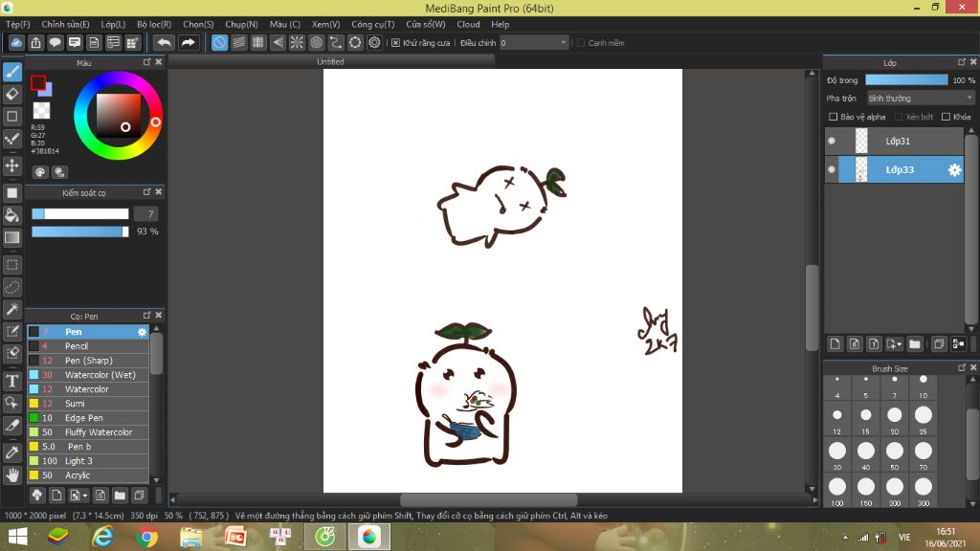Viewport: 980px width, 551px height.
Task: Open Bộ lọc(R) menu
Action: tap(154, 24)
